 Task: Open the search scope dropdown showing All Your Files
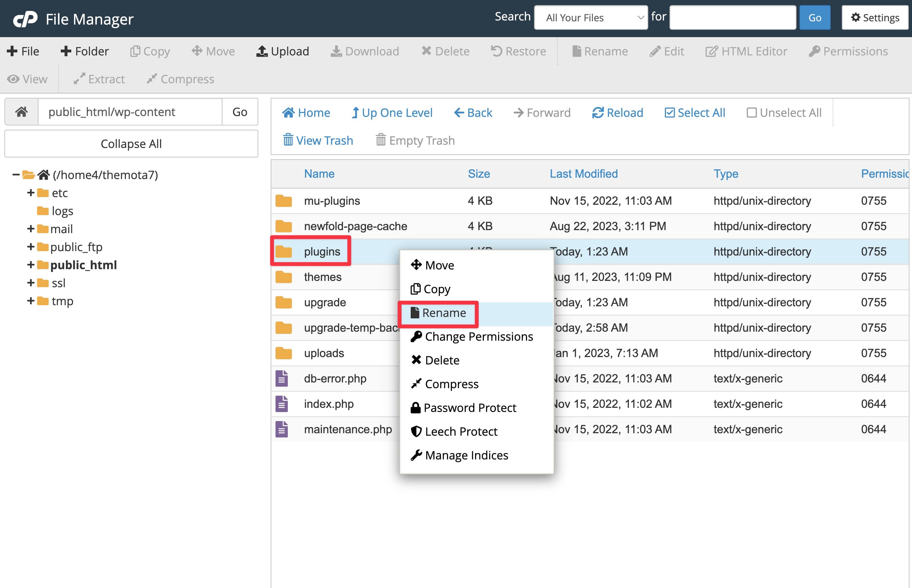[x=590, y=17]
